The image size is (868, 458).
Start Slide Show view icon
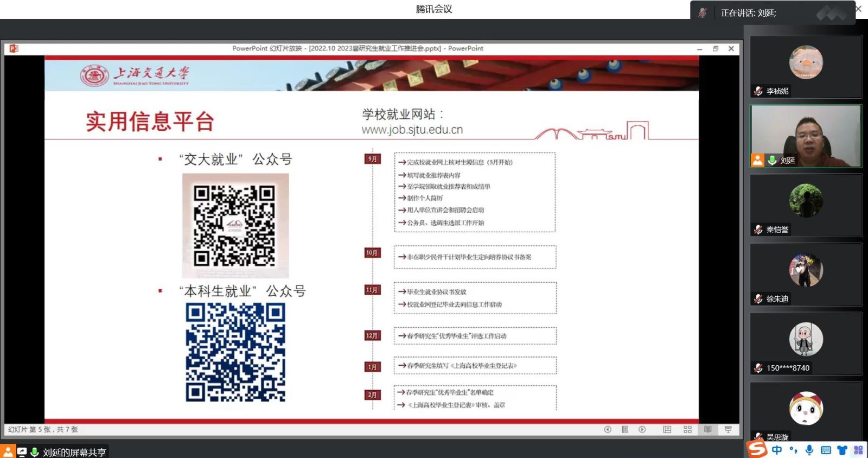pos(728,429)
